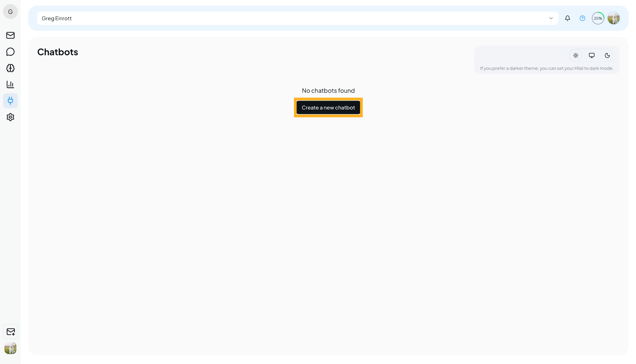The height and width of the screenshot is (364, 636).
Task: Open the Mail section in the sidebar
Action: click(x=10, y=35)
